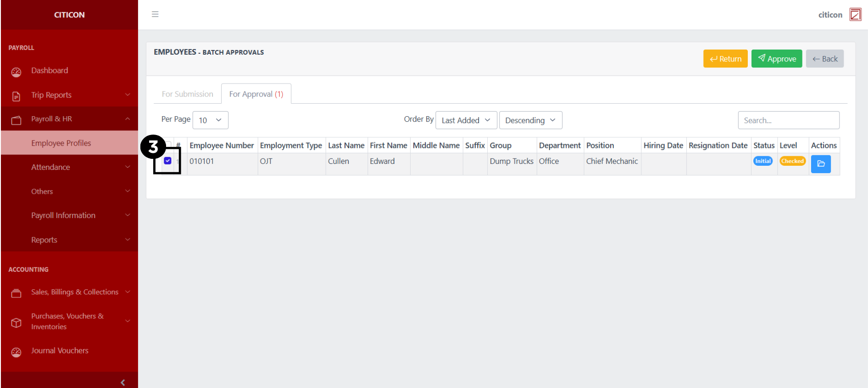The width and height of the screenshot is (868, 388).
Task: Open the Per Page dropdown
Action: [210, 120]
